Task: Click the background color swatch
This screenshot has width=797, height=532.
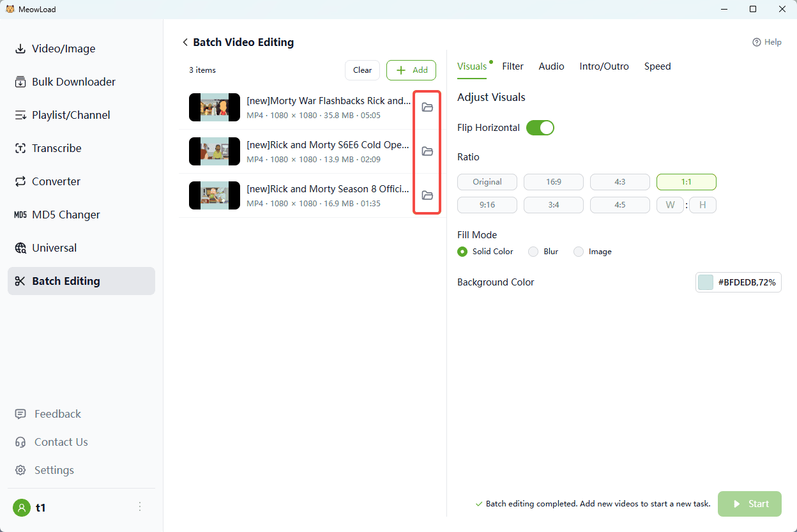Action: 706,282
